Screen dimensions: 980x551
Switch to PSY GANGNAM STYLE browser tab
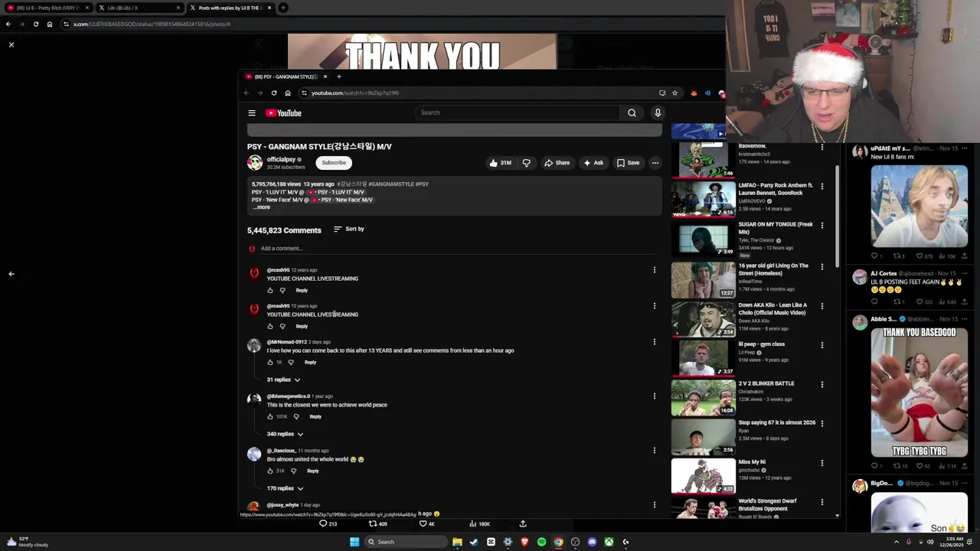[x=285, y=77]
